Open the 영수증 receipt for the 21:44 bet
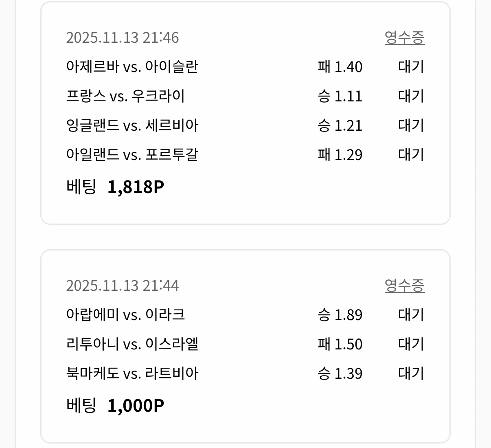Image resolution: width=491 pixels, height=448 pixels. pyautogui.click(x=405, y=285)
